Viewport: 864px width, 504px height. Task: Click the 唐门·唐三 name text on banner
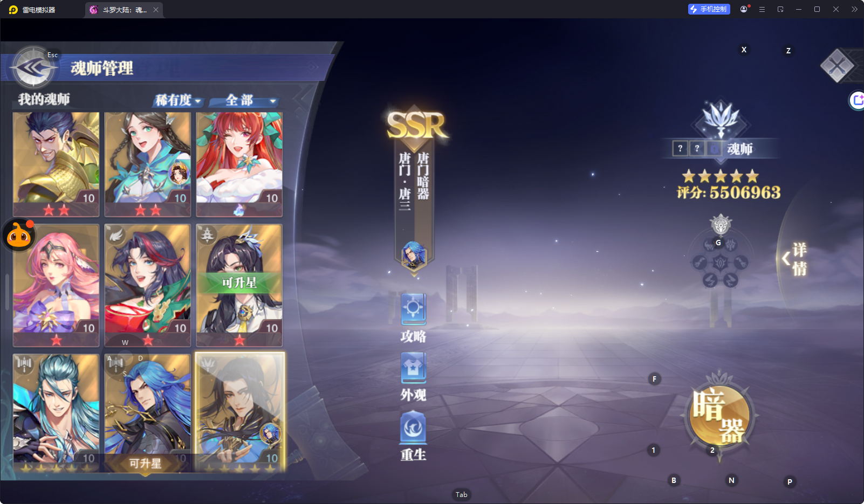click(x=404, y=181)
